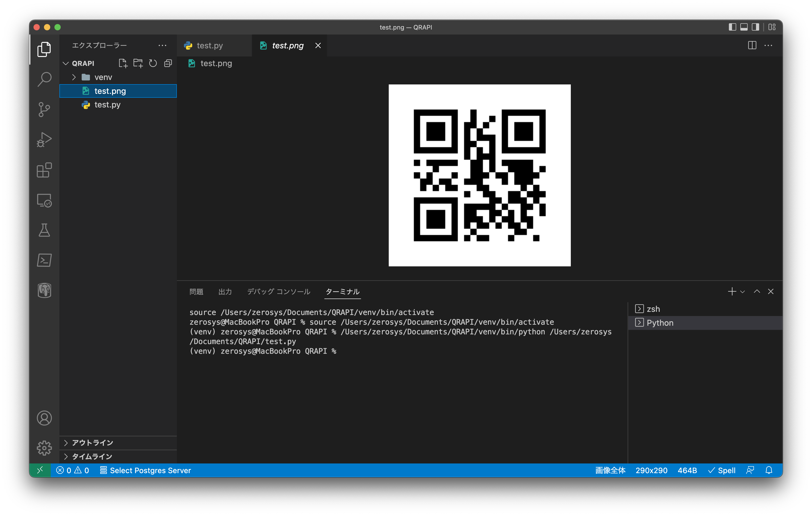Viewport: 812px width, 516px height.
Task: Open the PostgreSQL elephant view
Action: (x=44, y=290)
